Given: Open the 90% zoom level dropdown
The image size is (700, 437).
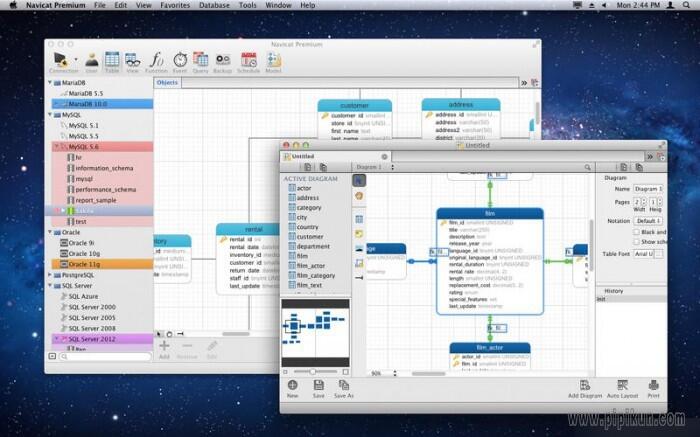Looking at the screenshot, I should (x=383, y=373).
